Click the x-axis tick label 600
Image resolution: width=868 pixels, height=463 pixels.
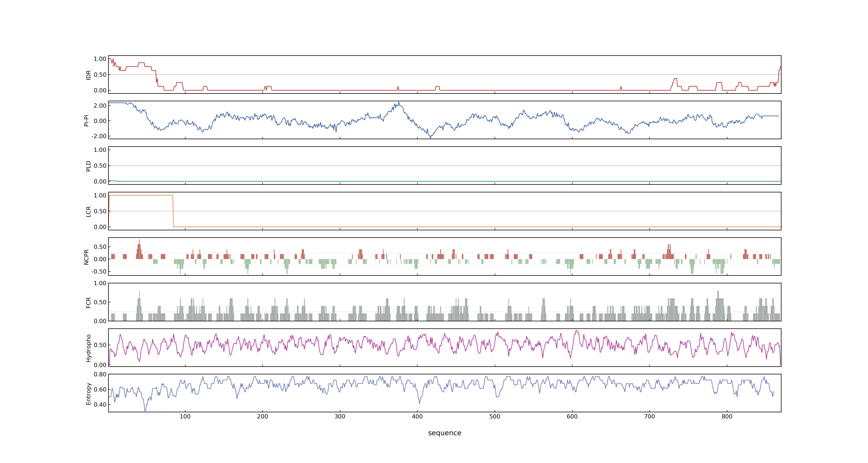pyautogui.click(x=572, y=416)
